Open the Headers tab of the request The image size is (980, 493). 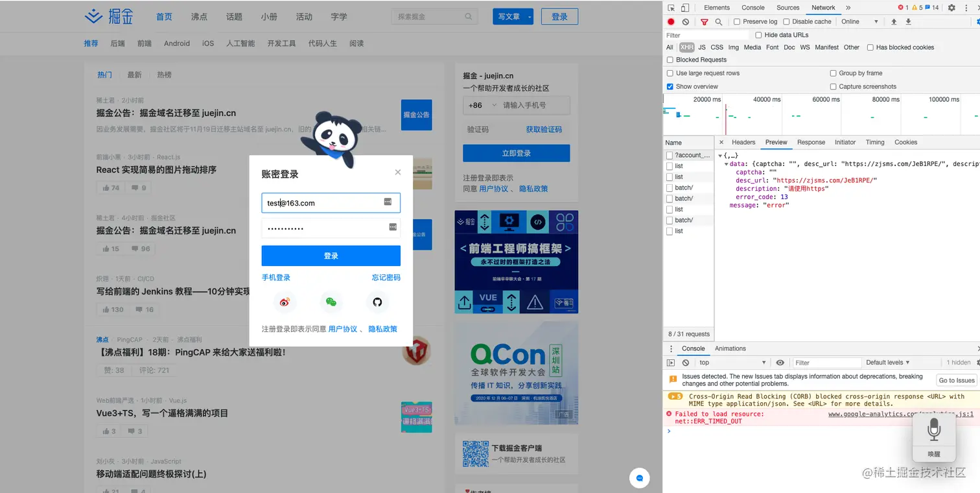[x=743, y=142]
